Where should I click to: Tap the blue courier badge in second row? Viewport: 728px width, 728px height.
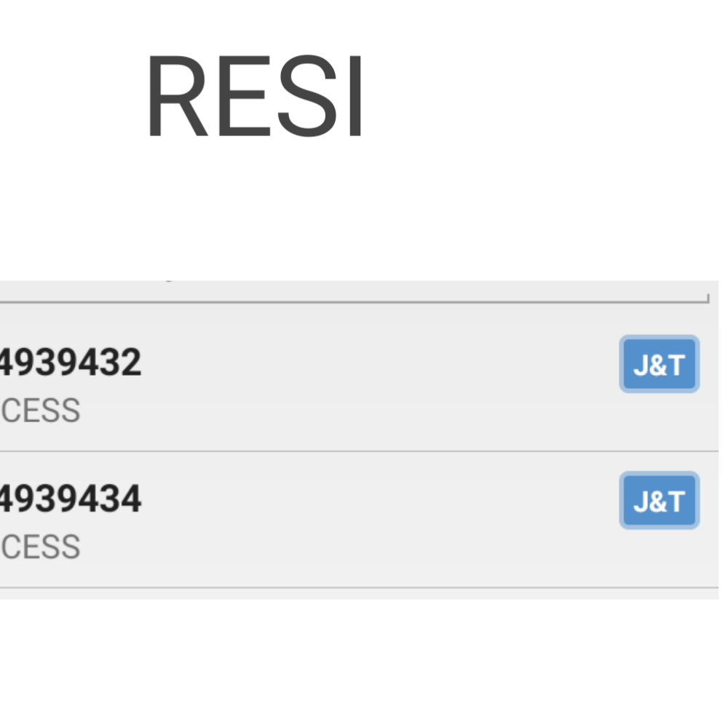click(659, 501)
